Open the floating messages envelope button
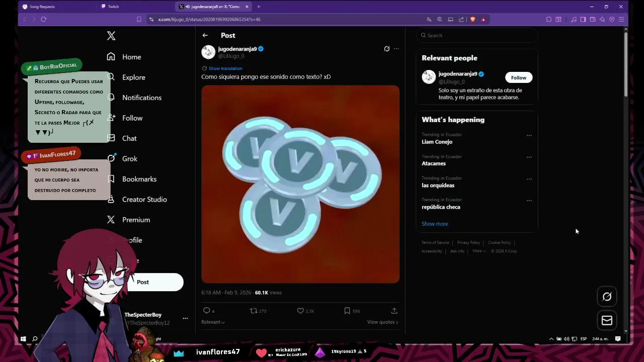644x362 pixels. click(607, 320)
